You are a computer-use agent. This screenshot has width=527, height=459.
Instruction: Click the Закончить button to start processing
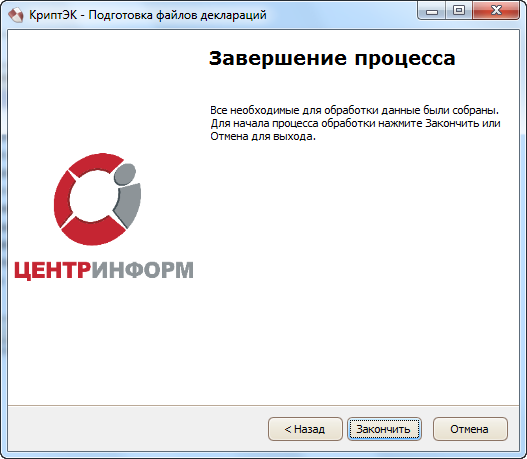point(384,429)
